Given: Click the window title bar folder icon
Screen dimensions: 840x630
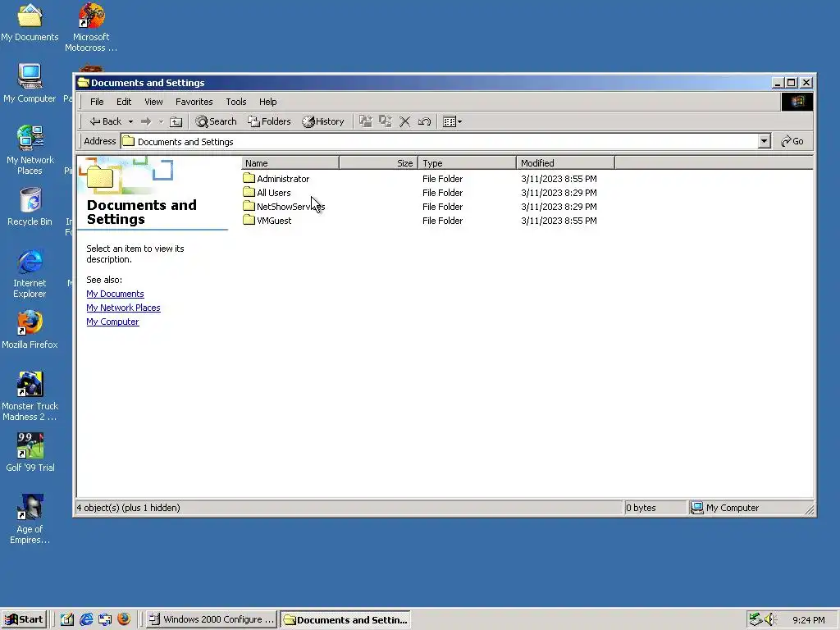Looking at the screenshot, I should 83,83.
